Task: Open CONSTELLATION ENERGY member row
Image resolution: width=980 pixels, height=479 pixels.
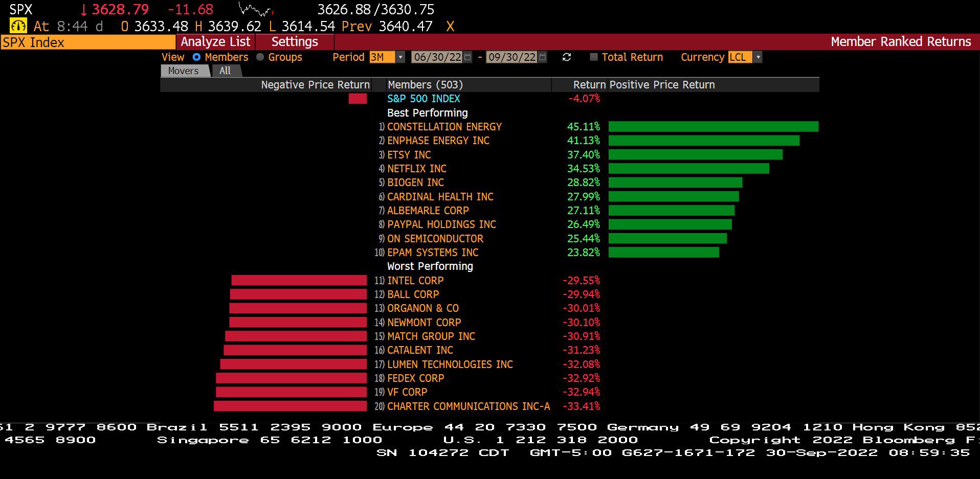Action: click(444, 127)
